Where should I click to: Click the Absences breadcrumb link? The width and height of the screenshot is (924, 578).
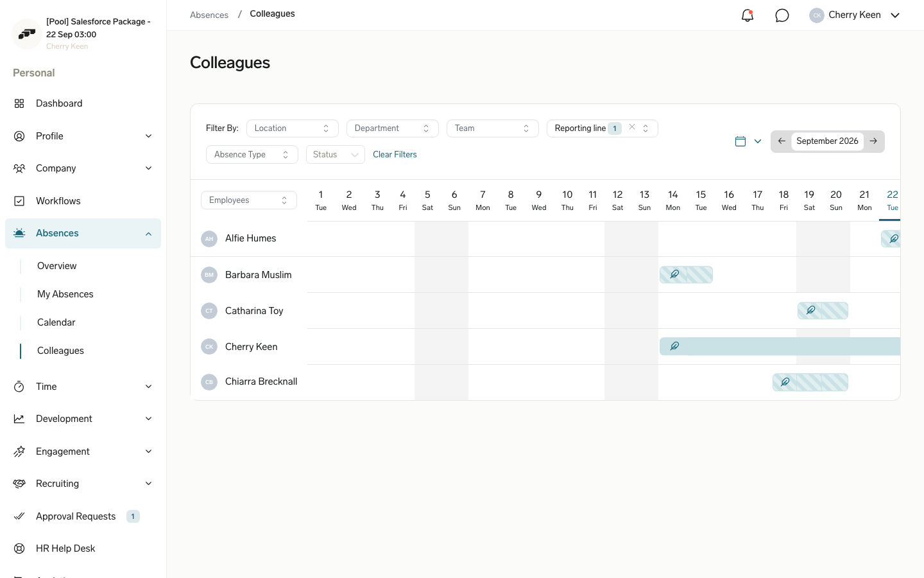(x=209, y=15)
